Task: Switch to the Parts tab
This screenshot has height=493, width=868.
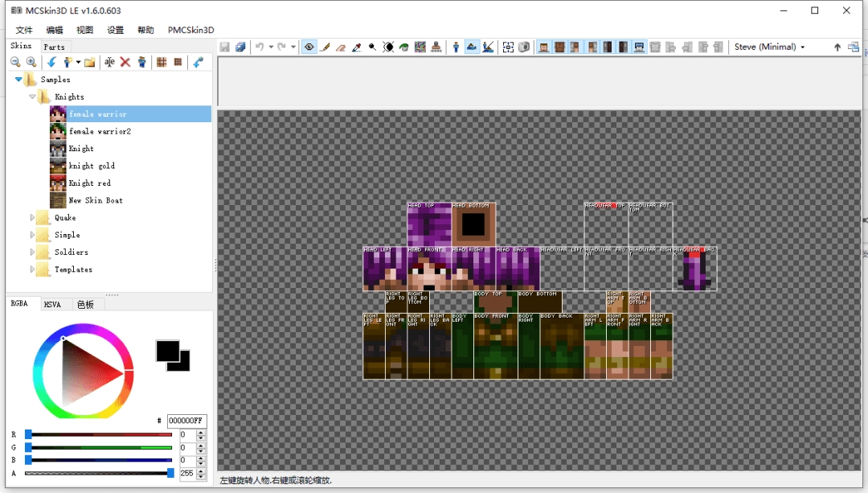Action: 55,46
